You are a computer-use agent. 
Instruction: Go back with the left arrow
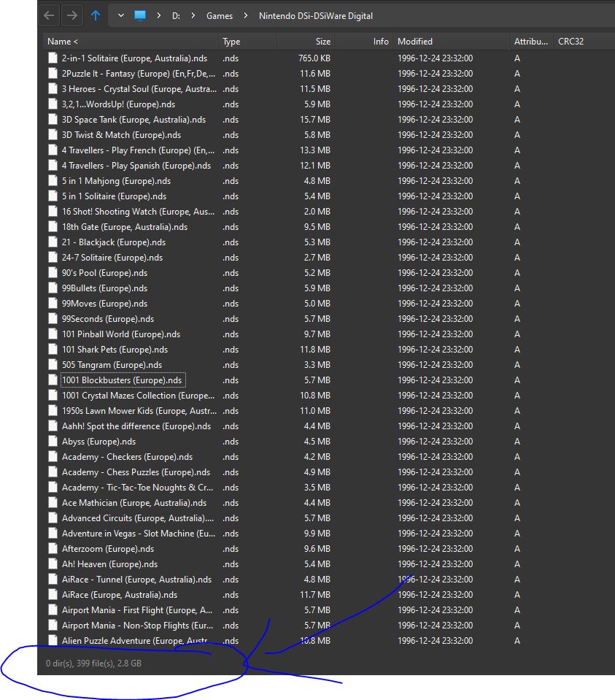pos(49,15)
